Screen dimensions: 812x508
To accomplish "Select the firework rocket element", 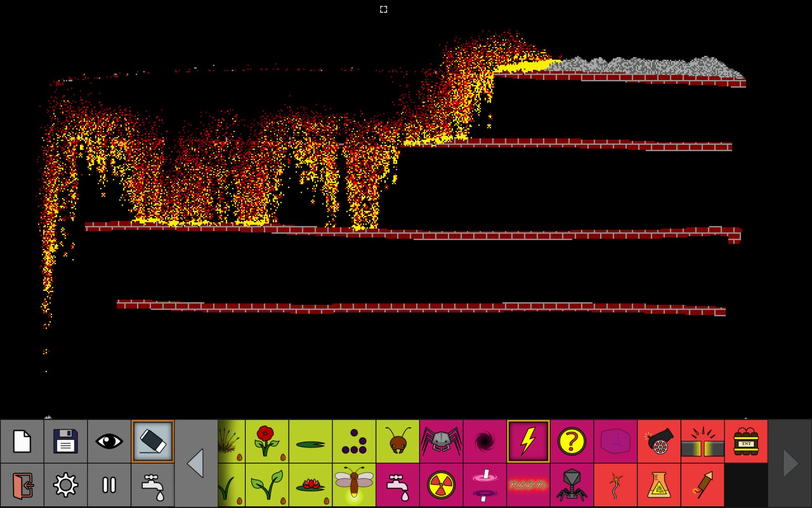I will [703, 484].
